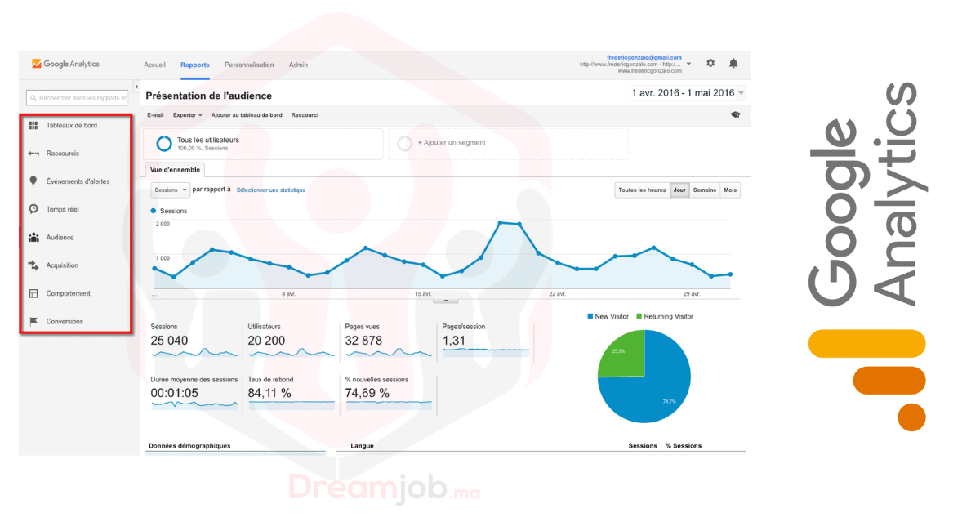Click the Raccourci button
Viewport: 980px width, 513px height.
305,115
